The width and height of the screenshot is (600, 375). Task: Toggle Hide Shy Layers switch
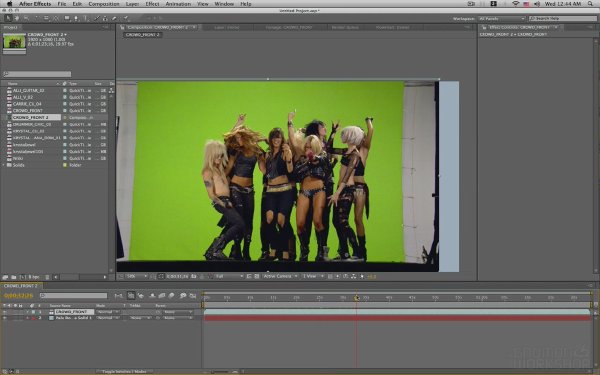point(152,295)
